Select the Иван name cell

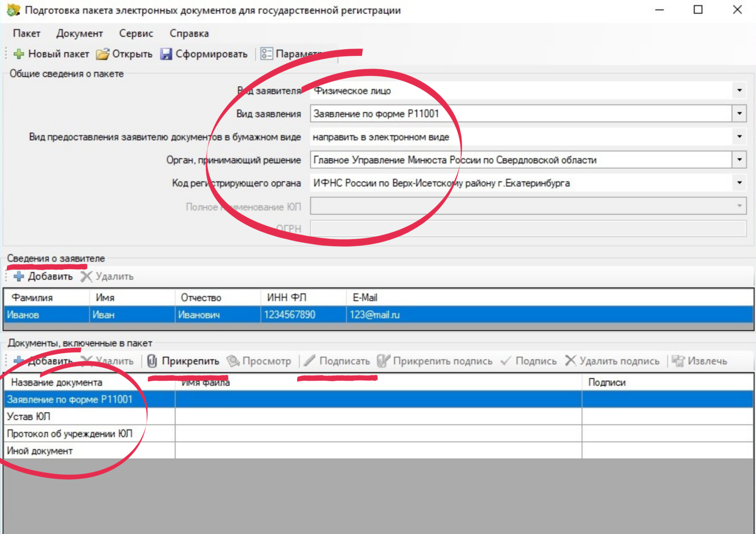tap(132, 314)
